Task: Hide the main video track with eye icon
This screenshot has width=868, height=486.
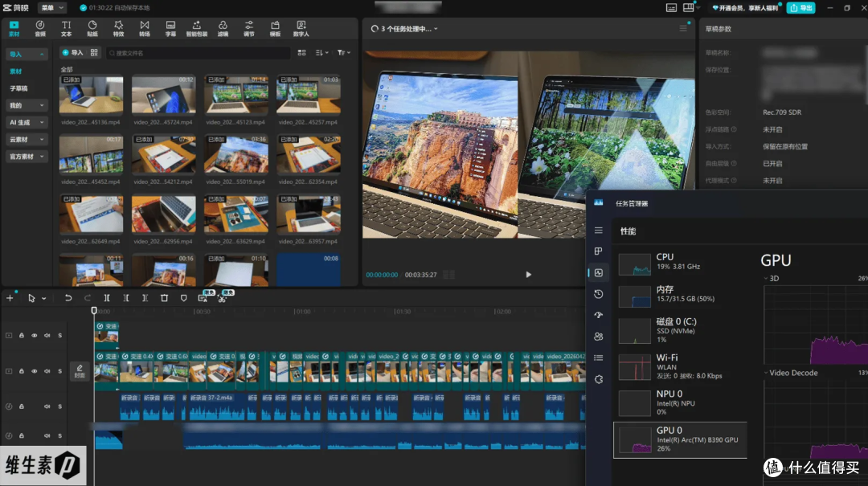Action: pyautogui.click(x=35, y=371)
